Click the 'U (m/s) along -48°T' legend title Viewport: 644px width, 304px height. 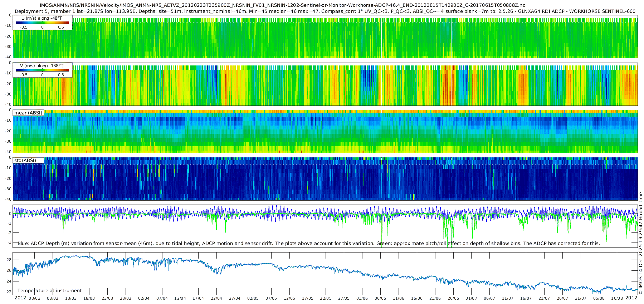click(x=42, y=18)
